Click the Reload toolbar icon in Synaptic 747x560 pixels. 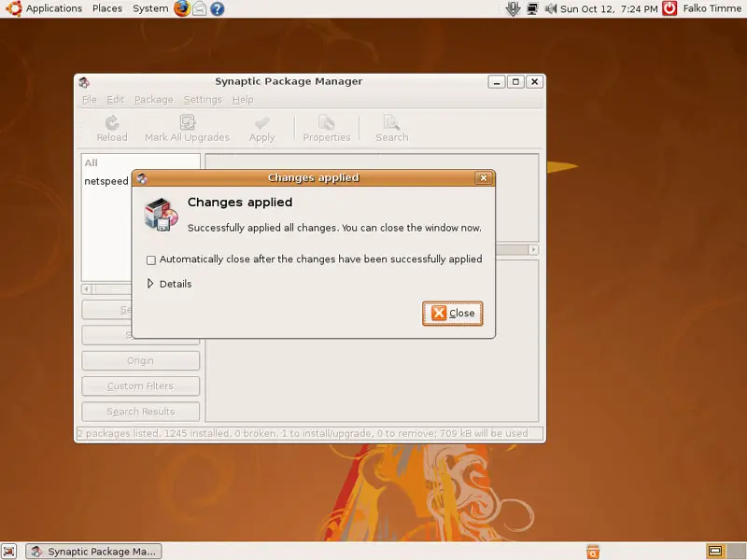tap(112, 123)
